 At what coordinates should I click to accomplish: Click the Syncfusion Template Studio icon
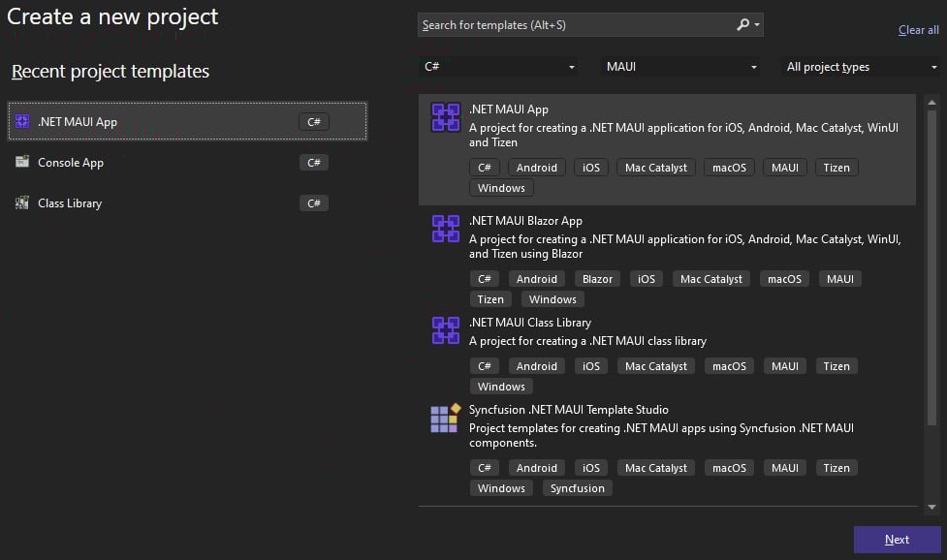446,418
